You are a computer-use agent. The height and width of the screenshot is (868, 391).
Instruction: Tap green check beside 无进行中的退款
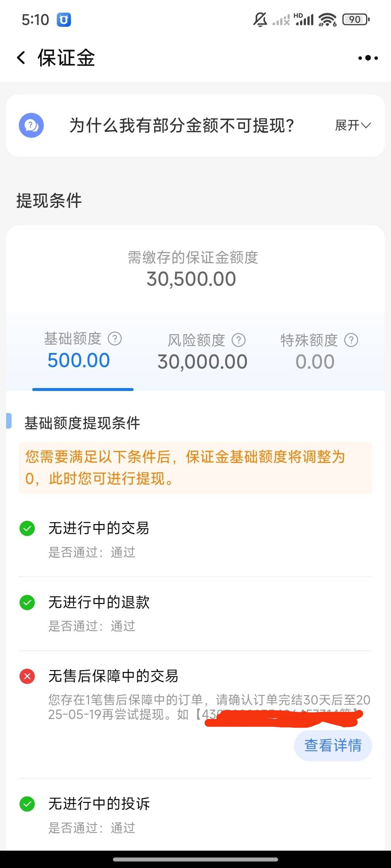[x=27, y=603]
